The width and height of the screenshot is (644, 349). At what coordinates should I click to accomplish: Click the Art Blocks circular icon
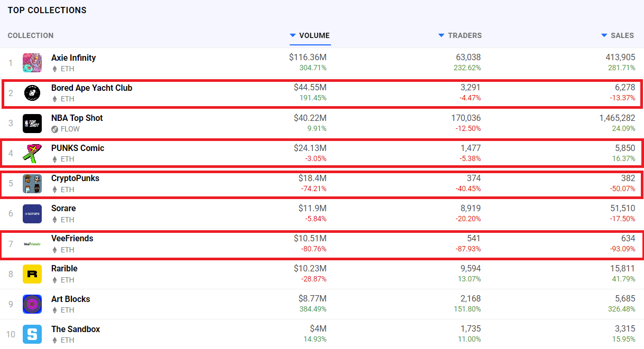[x=32, y=304]
